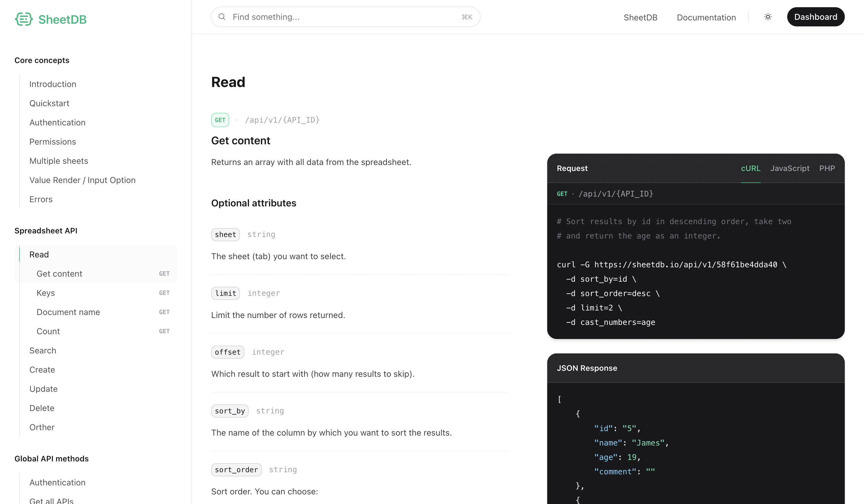The height and width of the screenshot is (504, 864).
Task: Click the sort_order attribute tag
Action: coord(236,470)
